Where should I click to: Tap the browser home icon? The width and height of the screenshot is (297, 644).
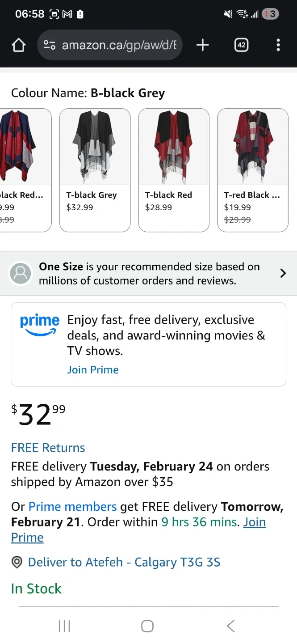(18, 45)
